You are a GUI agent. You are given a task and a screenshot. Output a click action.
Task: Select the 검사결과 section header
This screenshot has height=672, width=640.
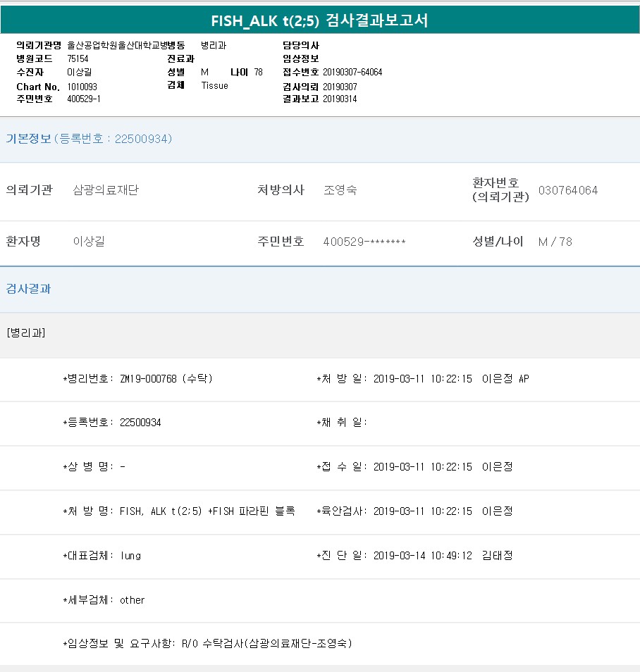29,289
